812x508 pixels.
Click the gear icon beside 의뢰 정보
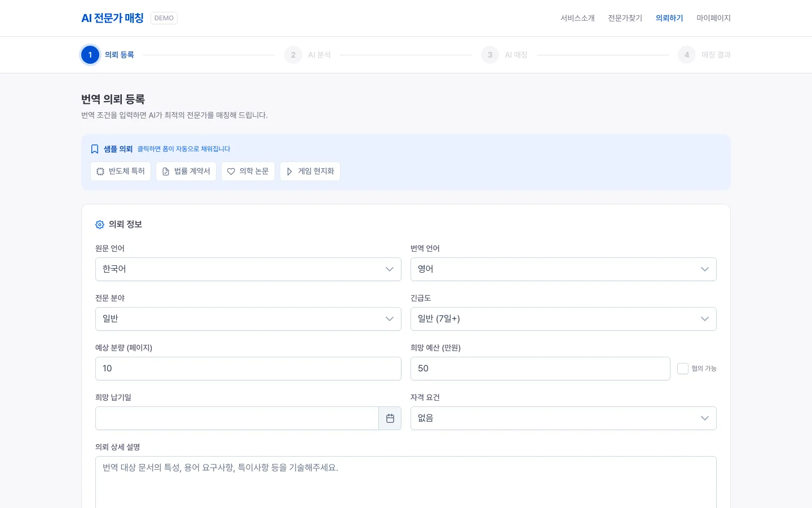tap(100, 225)
